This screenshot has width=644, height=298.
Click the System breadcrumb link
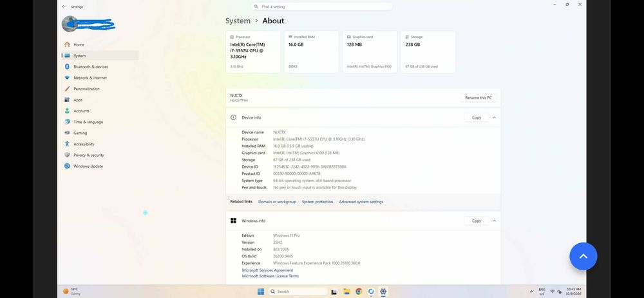(238, 21)
